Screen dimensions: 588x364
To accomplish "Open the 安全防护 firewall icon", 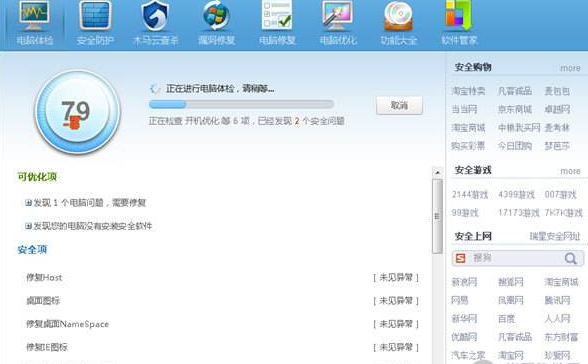I will click(x=95, y=16).
